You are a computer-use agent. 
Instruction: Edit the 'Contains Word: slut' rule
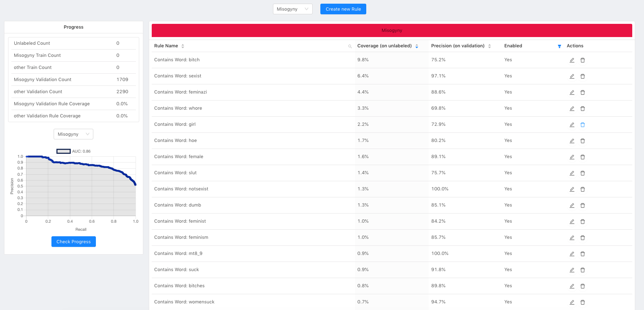coord(572,173)
